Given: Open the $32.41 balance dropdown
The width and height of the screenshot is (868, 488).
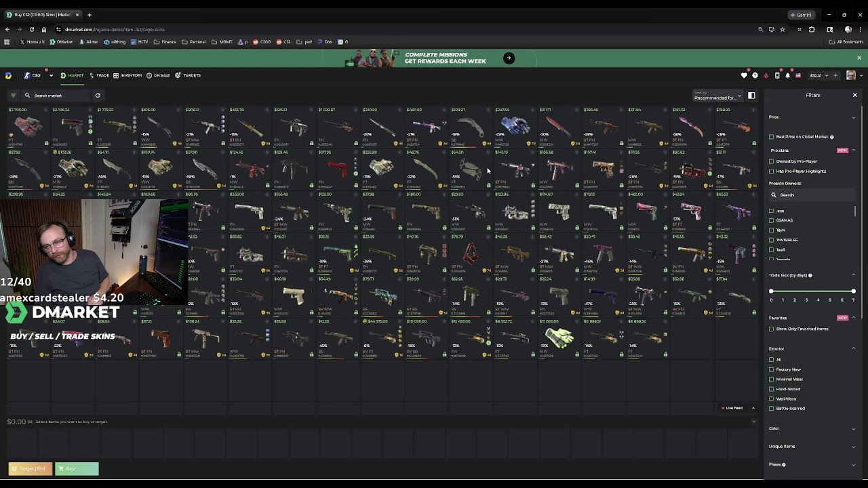Looking at the screenshot, I should point(818,75).
